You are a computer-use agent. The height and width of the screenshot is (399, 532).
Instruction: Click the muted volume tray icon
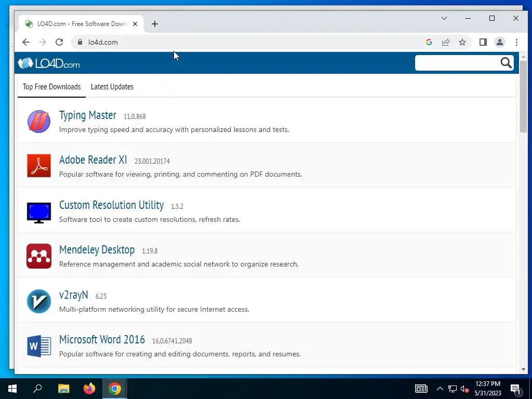click(464, 389)
